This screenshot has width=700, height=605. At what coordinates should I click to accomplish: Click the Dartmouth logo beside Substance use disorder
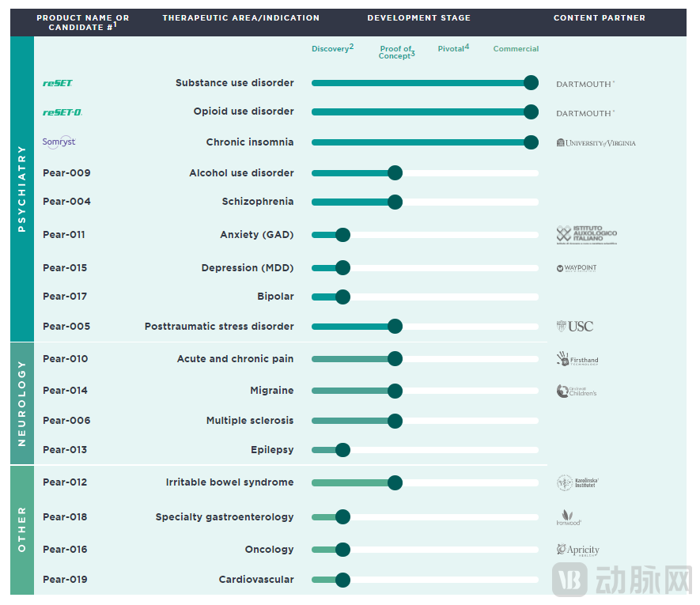click(x=585, y=84)
